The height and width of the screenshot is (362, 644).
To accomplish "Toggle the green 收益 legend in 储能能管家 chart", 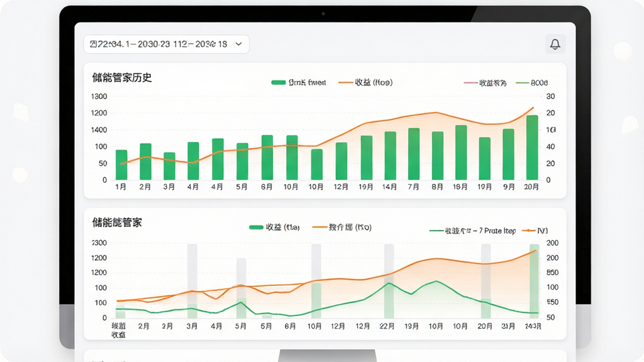I will pyautogui.click(x=274, y=228).
